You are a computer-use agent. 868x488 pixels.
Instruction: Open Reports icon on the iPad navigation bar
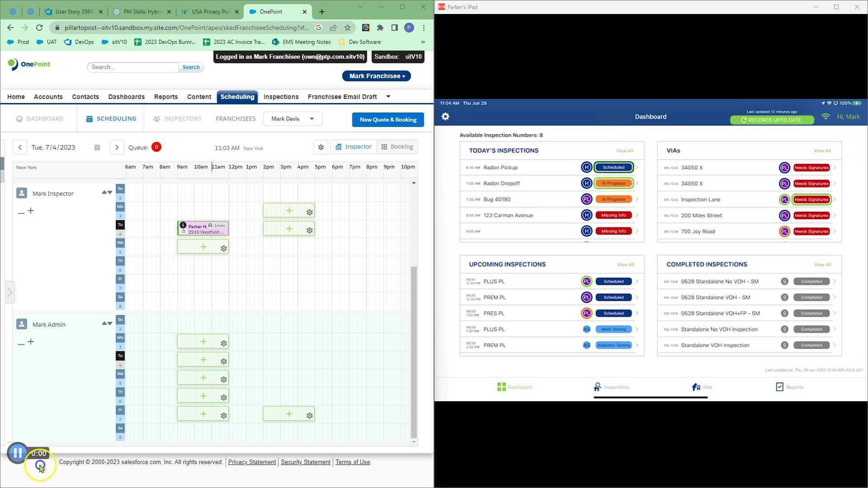point(779,387)
